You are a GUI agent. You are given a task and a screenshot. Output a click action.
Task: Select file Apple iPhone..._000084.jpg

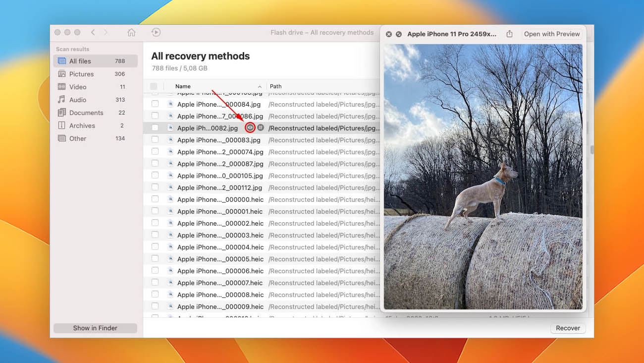(219, 104)
